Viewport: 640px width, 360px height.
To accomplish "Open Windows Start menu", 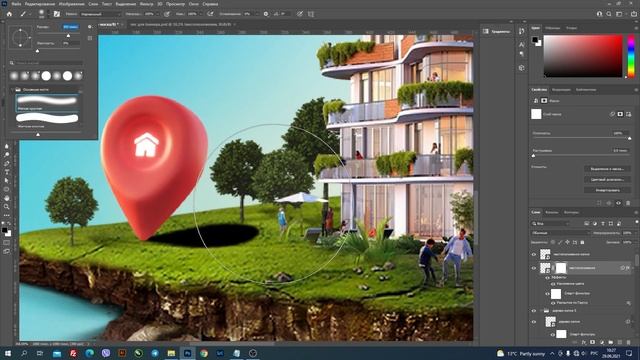I will pos(8,353).
